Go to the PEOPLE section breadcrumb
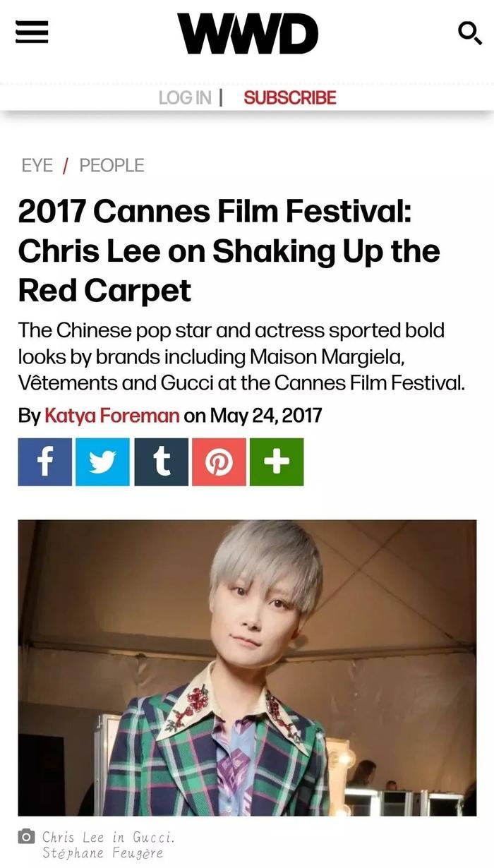The image size is (494, 868). point(112,165)
